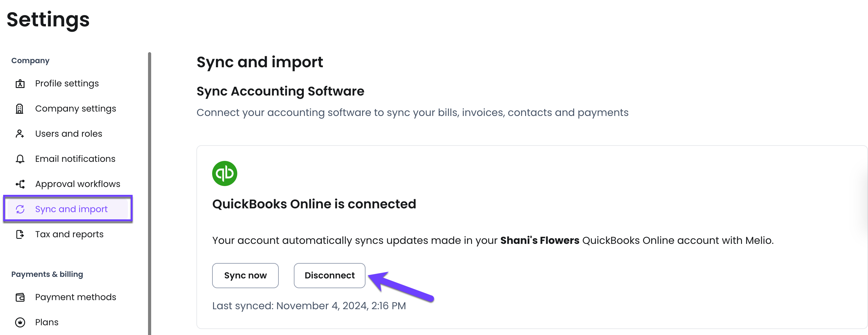
Task: Click the Company settings building icon
Action: pos(20,109)
